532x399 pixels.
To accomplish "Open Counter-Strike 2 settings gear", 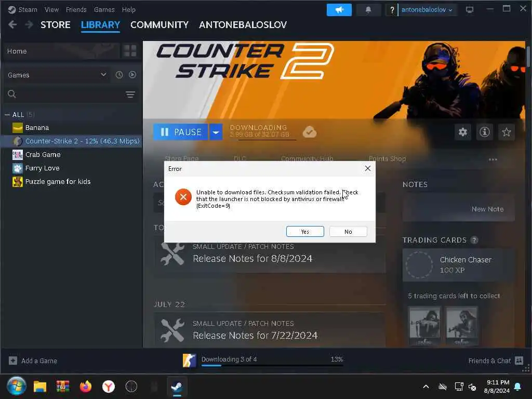I will point(463,131).
